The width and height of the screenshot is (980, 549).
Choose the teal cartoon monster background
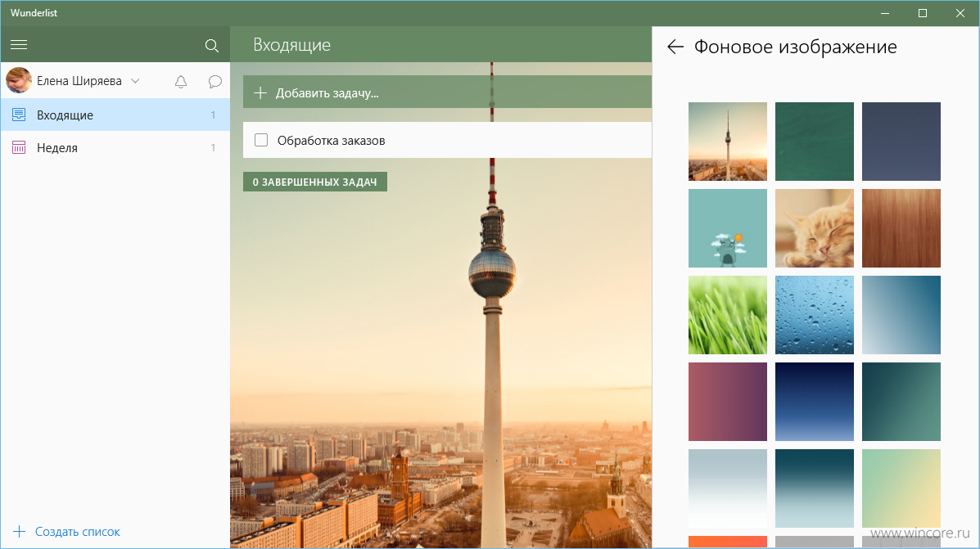728,228
